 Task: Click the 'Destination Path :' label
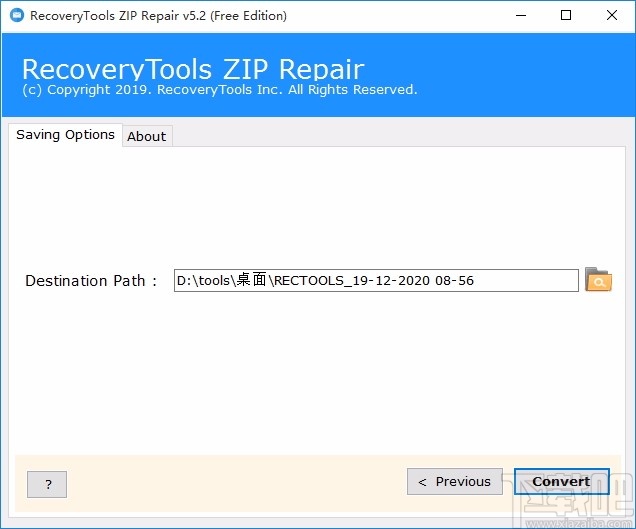(91, 281)
